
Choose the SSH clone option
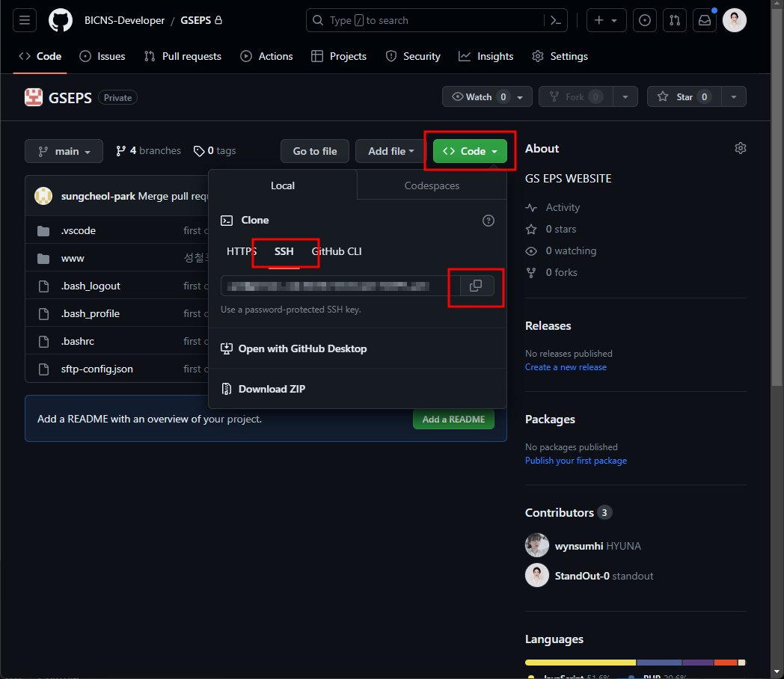(284, 251)
